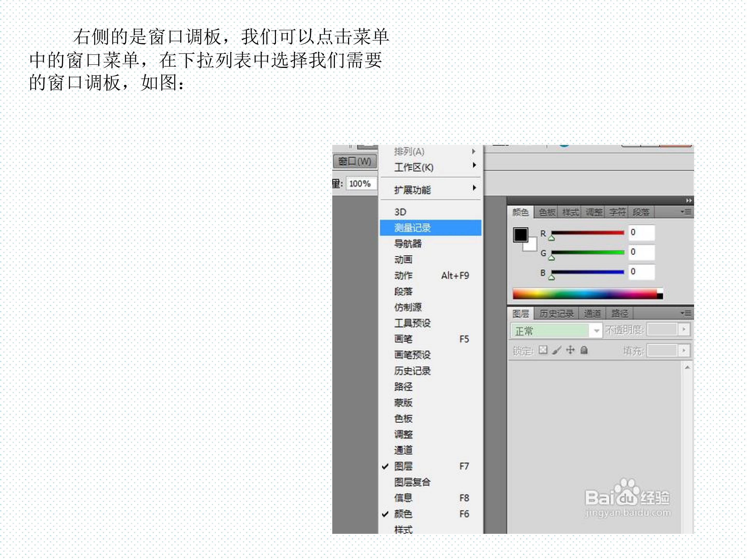Switch to the 历史记录 tab
Image resolution: width=747 pixels, height=560 pixels.
click(x=556, y=314)
